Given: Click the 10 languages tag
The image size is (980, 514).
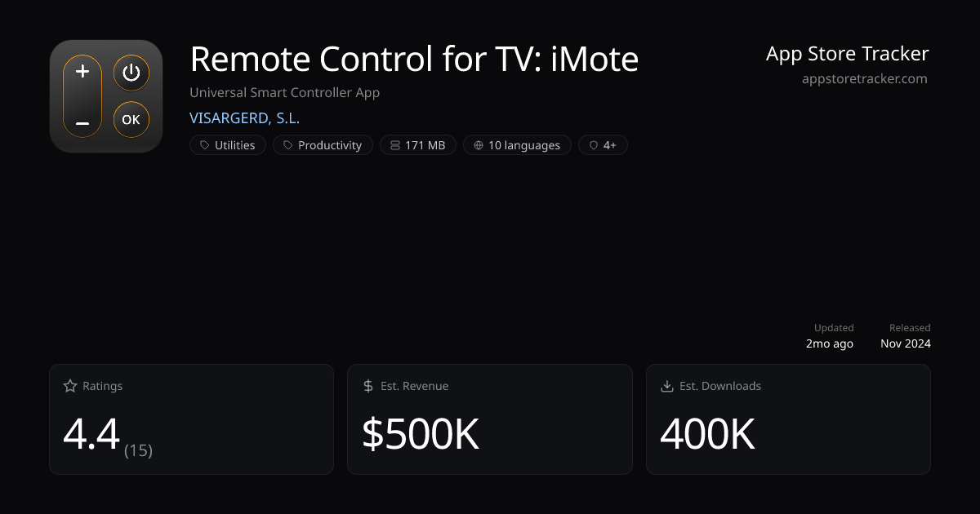Looking at the screenshot, I should (x=516, y=145).
